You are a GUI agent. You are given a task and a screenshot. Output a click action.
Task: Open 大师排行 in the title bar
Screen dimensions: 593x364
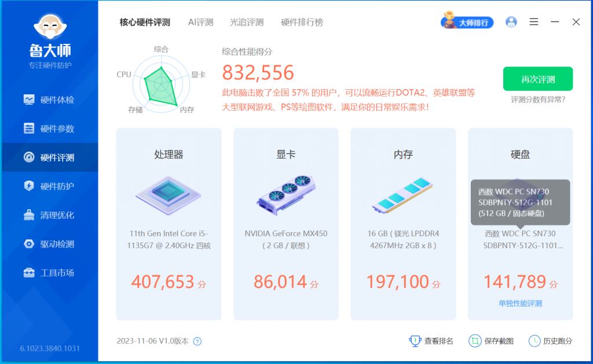click(467, 22)
